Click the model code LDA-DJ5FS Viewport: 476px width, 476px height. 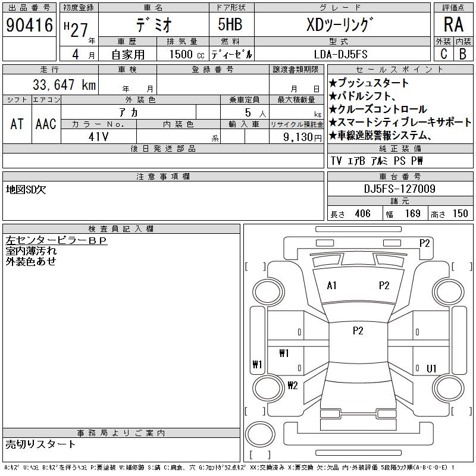click(x=341, y=54)
